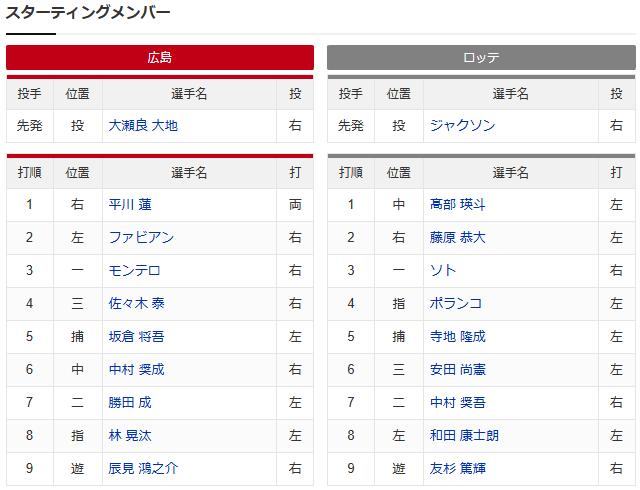
Task: Click 中 position cell in 髙部 瑛斗 row
Action: coord(399,205)
